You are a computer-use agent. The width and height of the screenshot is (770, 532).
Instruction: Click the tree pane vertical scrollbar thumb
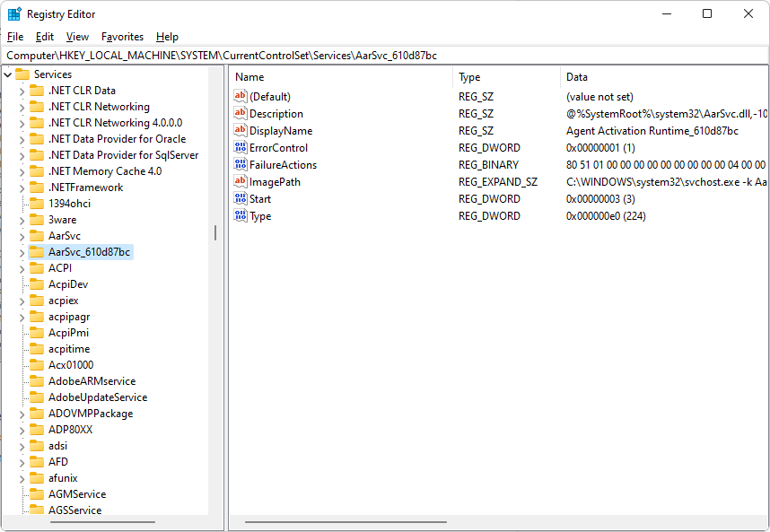click(215, 232)
